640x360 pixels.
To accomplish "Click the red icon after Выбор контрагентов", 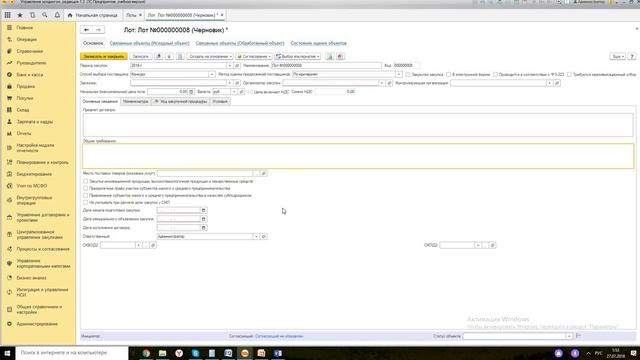I will coord(340,56).
